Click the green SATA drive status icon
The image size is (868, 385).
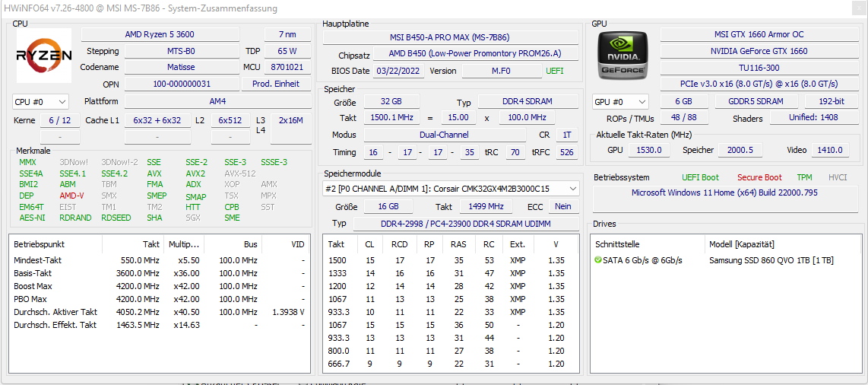click(x=597, y=260)
